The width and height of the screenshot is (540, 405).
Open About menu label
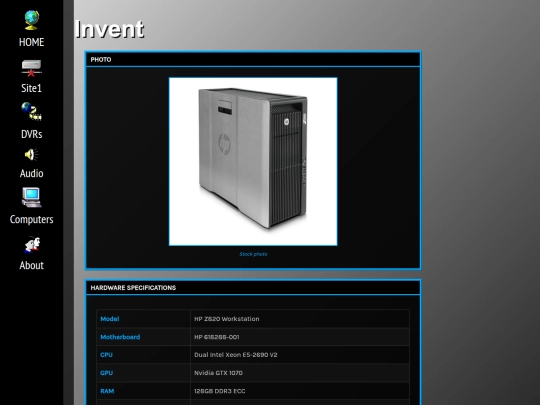tap(31, 265)
